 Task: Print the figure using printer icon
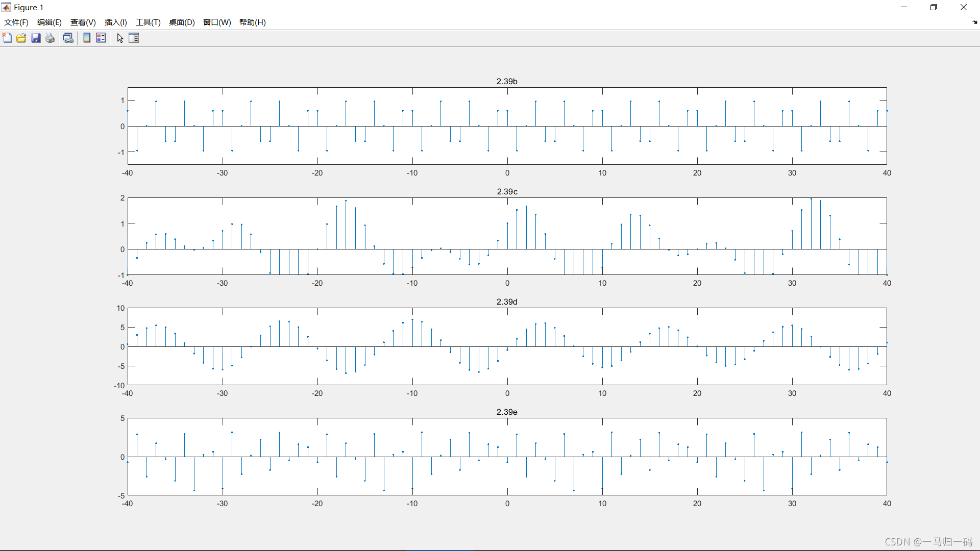[x=50, y=38]
